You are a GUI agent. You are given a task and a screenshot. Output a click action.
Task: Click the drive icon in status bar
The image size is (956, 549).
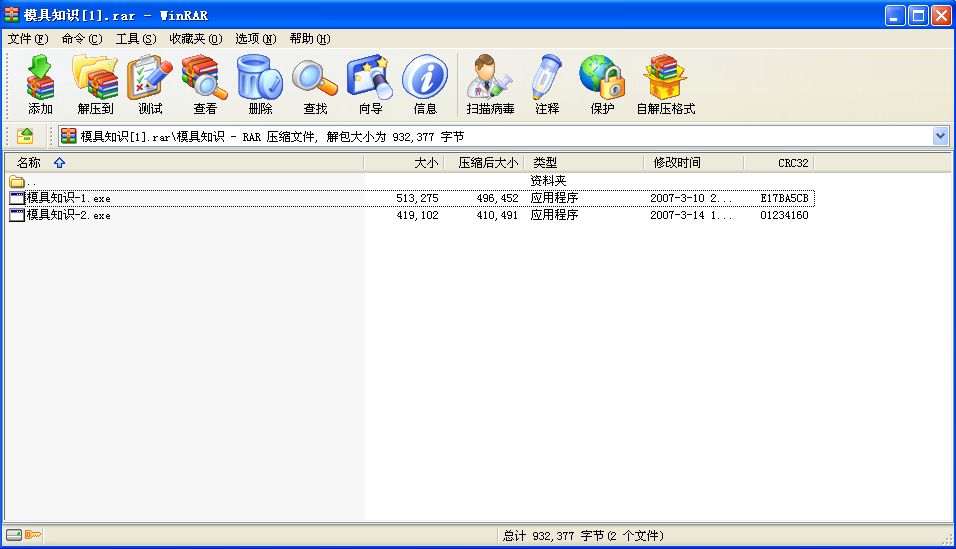click(14, 535)
